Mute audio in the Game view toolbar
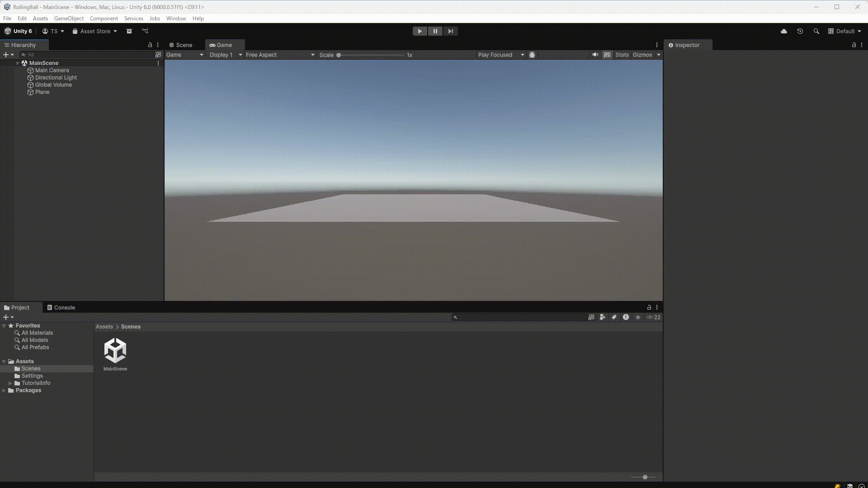Viewport: 868px width, 488px height. pyautogui.click(x=595, y=55)
